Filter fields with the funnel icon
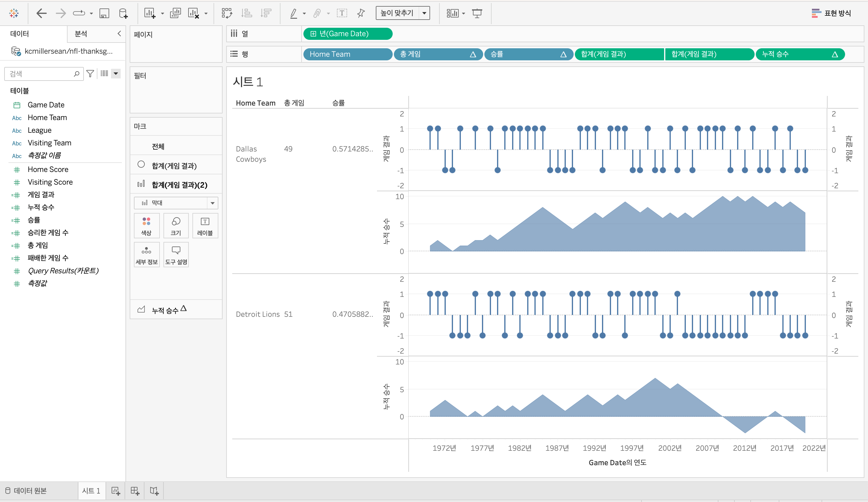Viewport: 868px width, 502px height. pyautogui.click(x=90, y=73)
